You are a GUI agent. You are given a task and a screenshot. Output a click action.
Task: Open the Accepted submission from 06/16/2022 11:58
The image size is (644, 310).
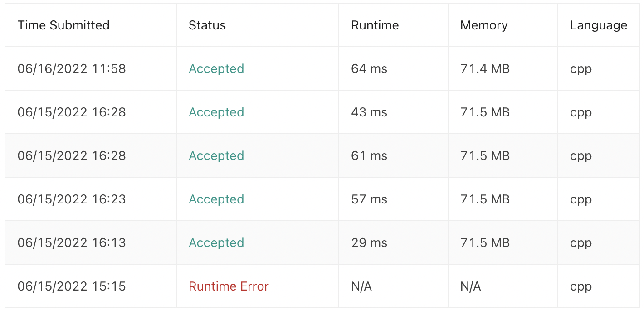(216, 69)
